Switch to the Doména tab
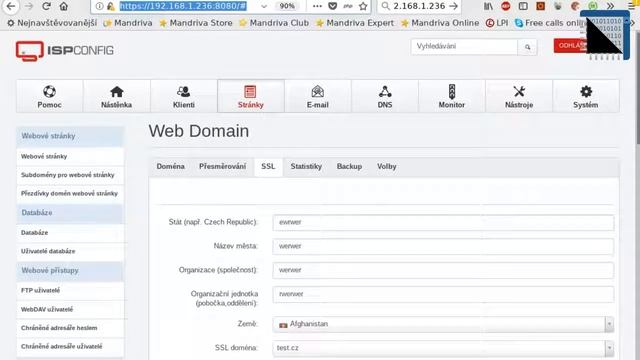The height and width of the screenshot is (360, 640). 171,167
